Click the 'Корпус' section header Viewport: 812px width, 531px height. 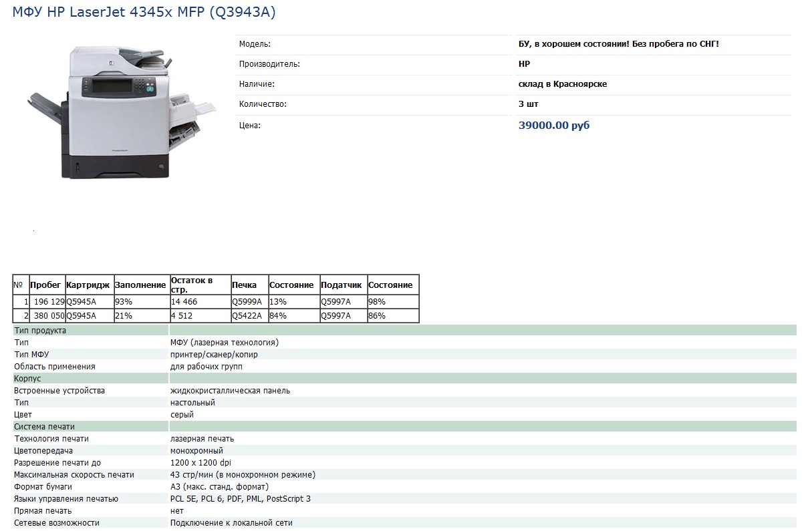[27, 379]
